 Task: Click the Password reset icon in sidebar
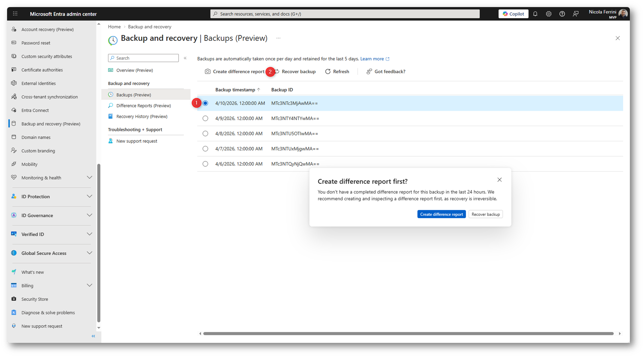click(x=14, y=43)
